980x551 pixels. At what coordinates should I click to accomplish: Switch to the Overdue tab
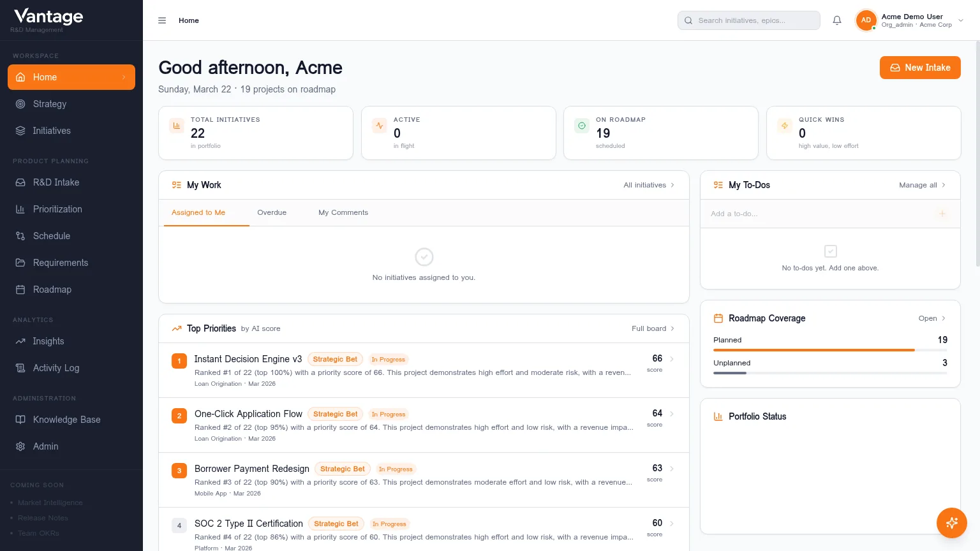(272, 212)
